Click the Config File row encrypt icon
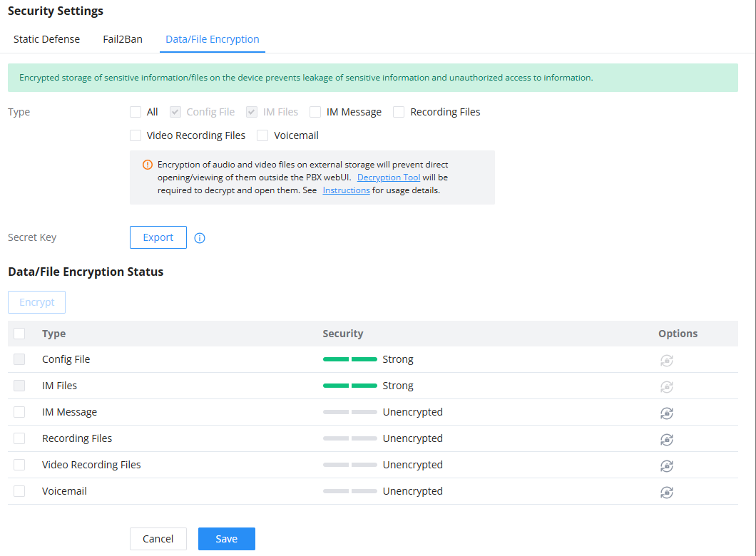756x556 pixels. [666, 361]
